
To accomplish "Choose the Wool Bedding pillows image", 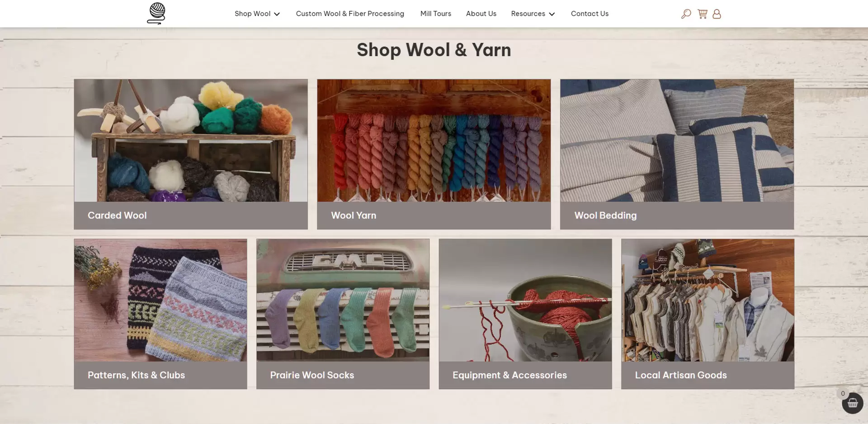I will pyautogui.click(x=677, y=140).
